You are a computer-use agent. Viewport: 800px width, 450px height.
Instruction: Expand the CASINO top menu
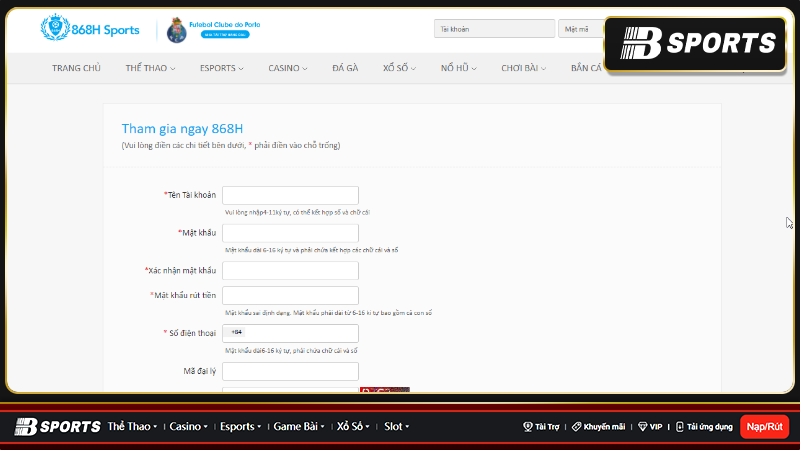288,68
